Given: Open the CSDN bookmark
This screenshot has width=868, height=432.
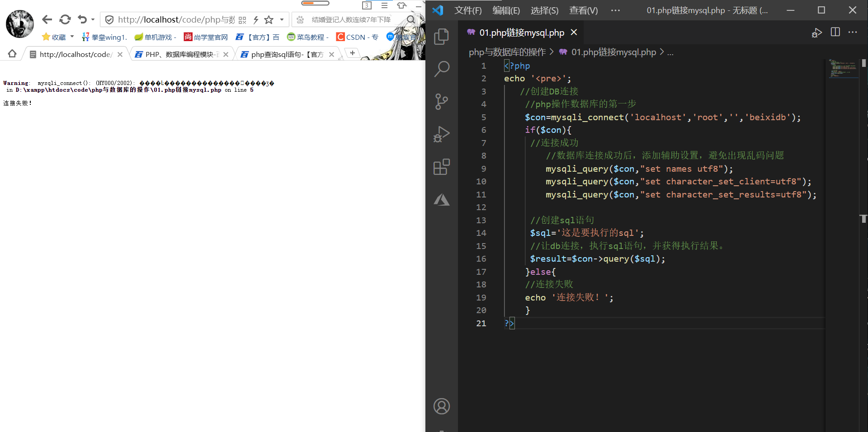Looking at the screenshot, I should click(357, 37).
